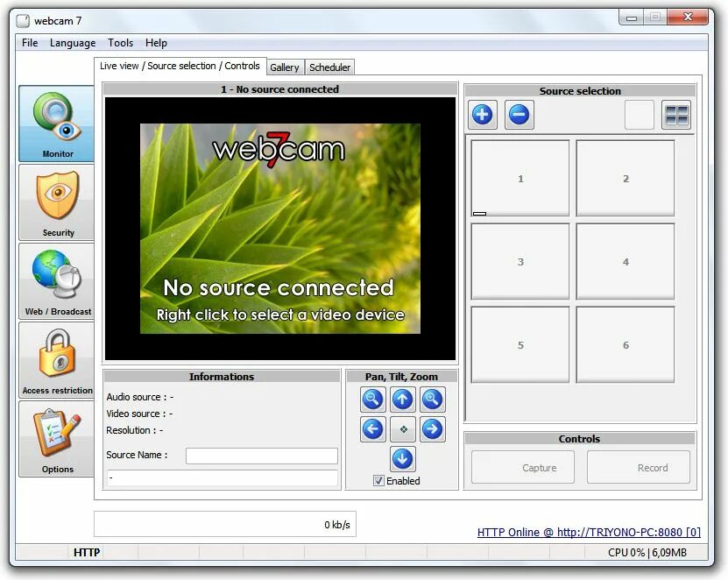Open the Tools menu
This screenshot has height=580, width=728.
(x=120, y=43)
